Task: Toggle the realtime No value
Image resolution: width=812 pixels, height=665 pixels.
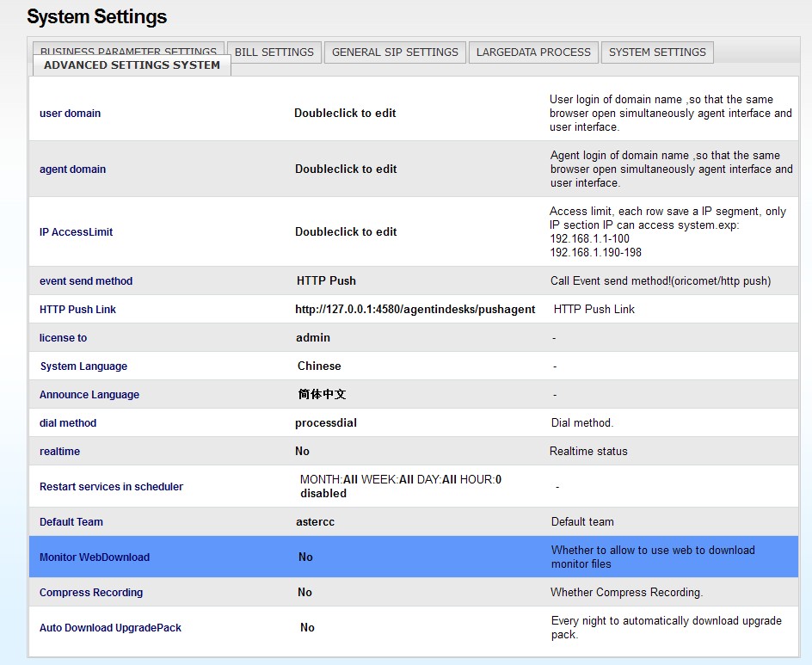Action: click(x=302, y=452)
